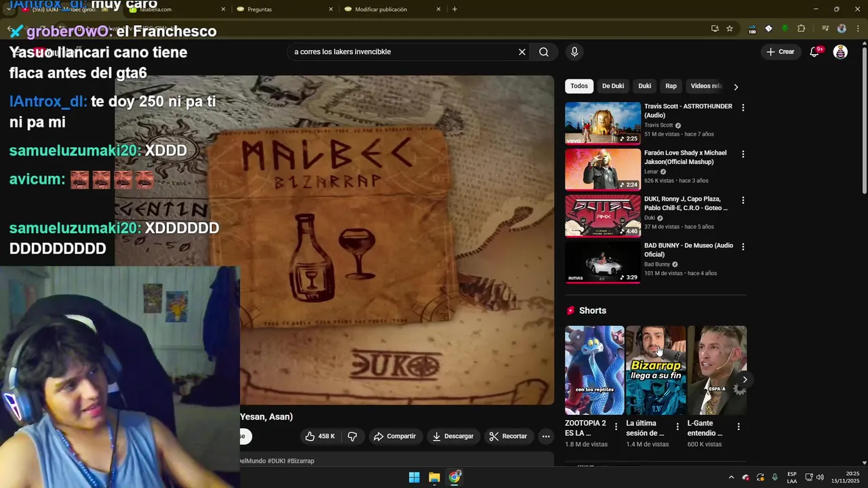Show hidden system tray icons
The height and width of the screenshot is (488, 868).
tap(731, 477)
